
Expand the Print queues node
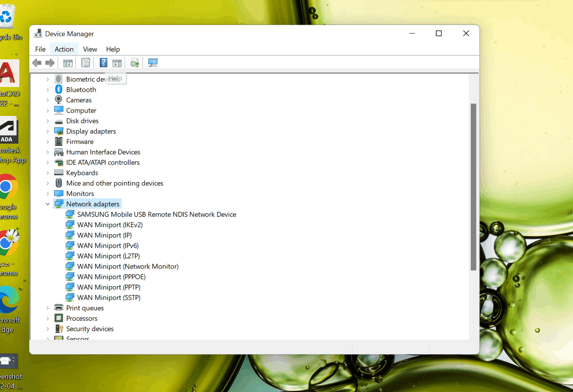[48, 308]
